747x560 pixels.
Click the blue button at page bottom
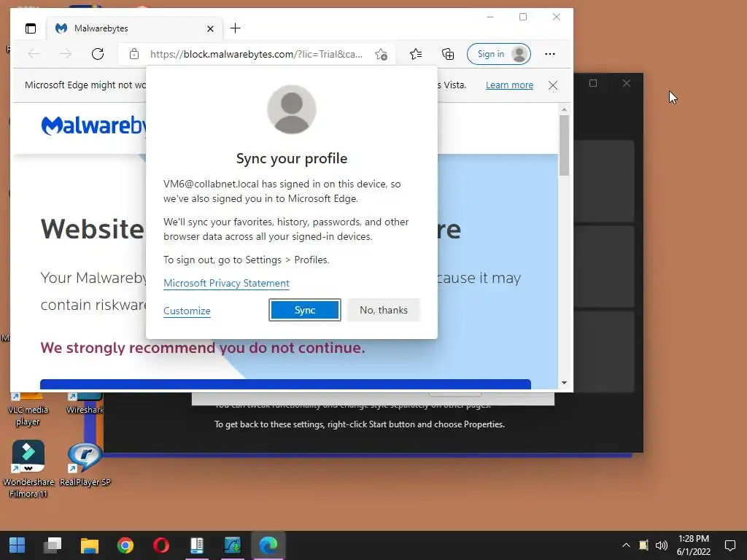[x=285, y=384]
